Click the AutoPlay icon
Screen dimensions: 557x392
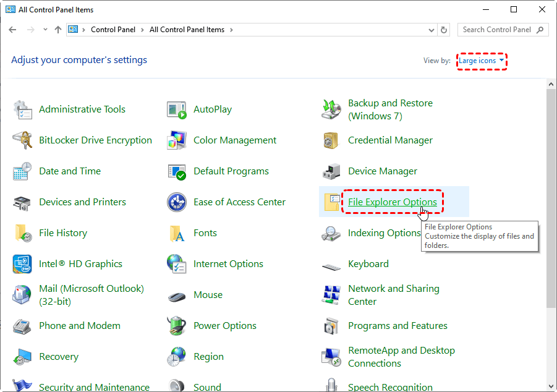coord(177,109)
